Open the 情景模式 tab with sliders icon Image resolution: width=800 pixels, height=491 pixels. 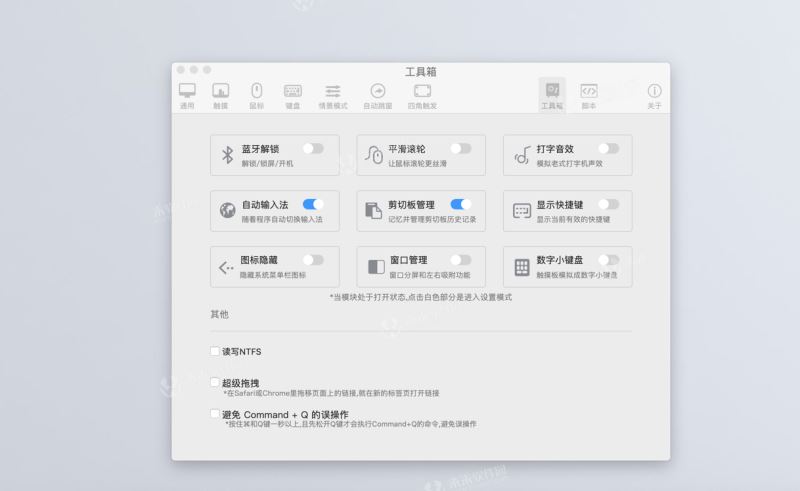point(333,96)
